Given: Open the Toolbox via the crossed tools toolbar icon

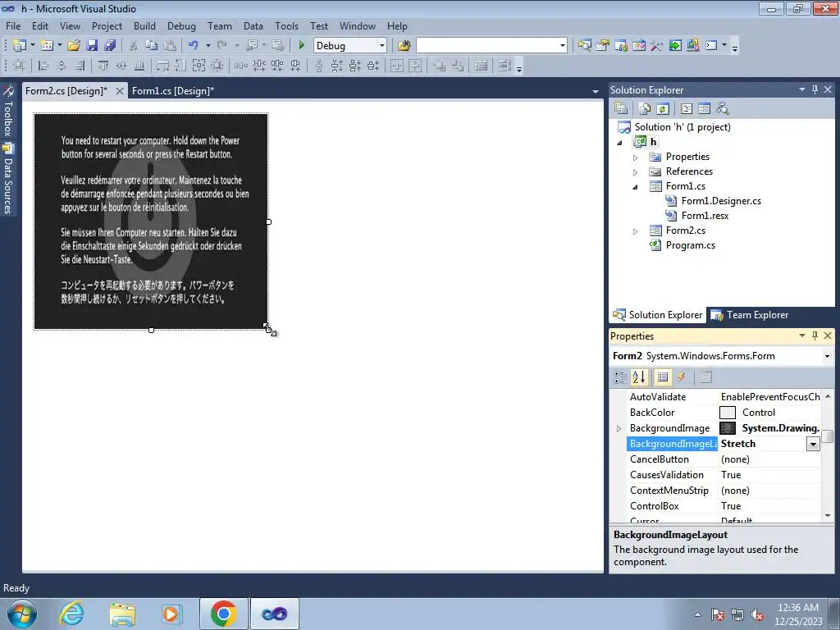Looking at the screenshot, I should 657,46.
